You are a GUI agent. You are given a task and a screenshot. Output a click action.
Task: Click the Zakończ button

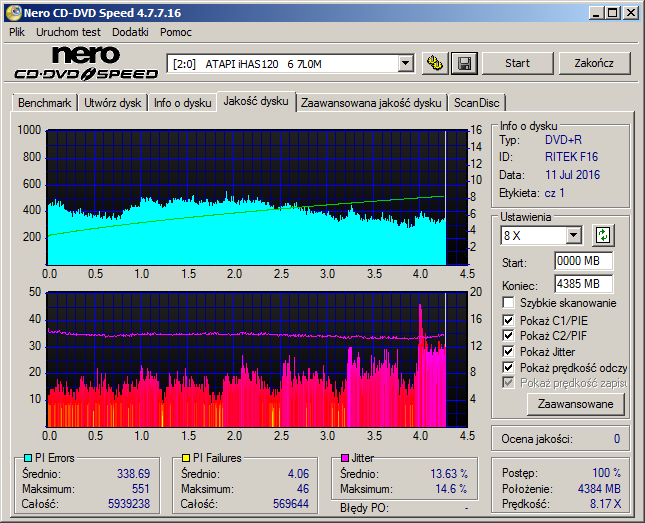coord(594,63)
